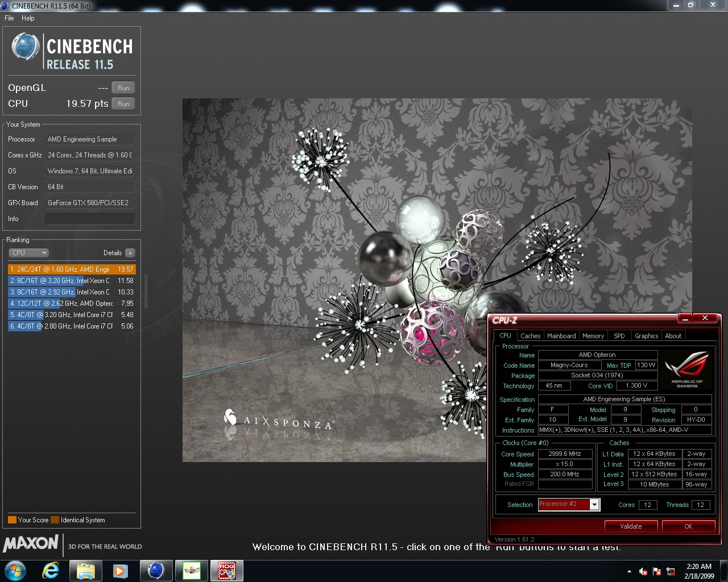Click the CINEBENCH title bar app icon
The width and height of the screenshot is (728, 582).
5,6
